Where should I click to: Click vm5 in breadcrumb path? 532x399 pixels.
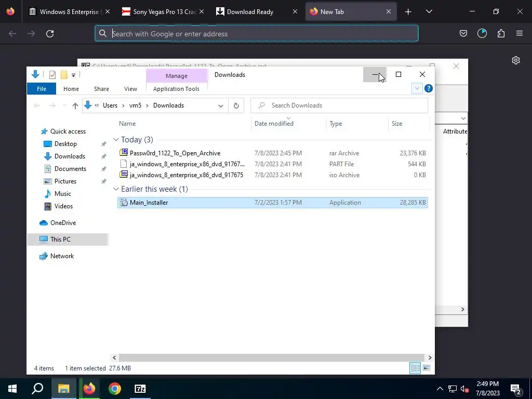click(x=135, y=105)
